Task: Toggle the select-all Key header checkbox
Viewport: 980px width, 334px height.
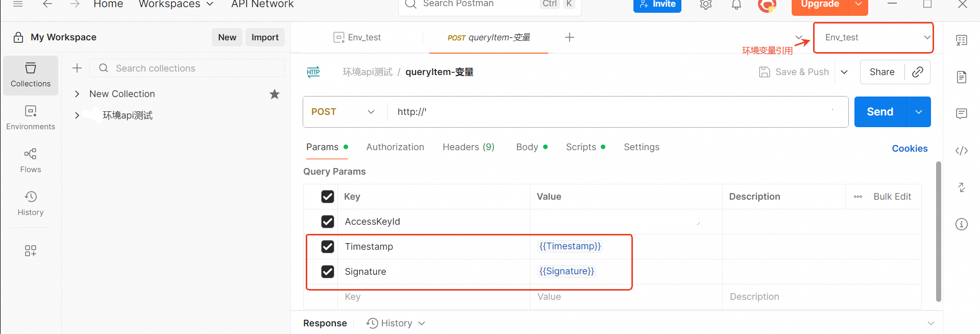Action: point(328,197)
